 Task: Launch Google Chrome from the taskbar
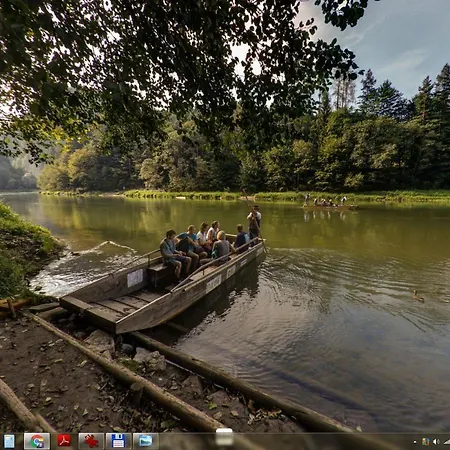point(37,441)
